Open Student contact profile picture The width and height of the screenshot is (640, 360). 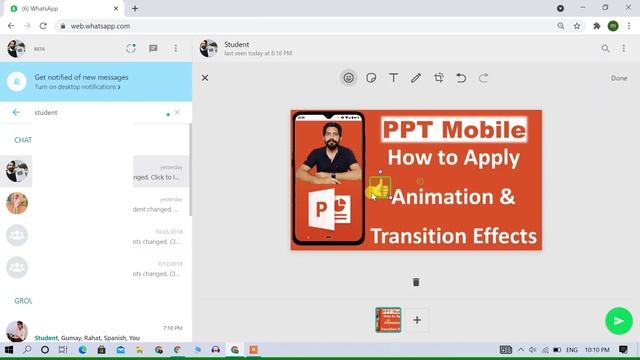209,49
